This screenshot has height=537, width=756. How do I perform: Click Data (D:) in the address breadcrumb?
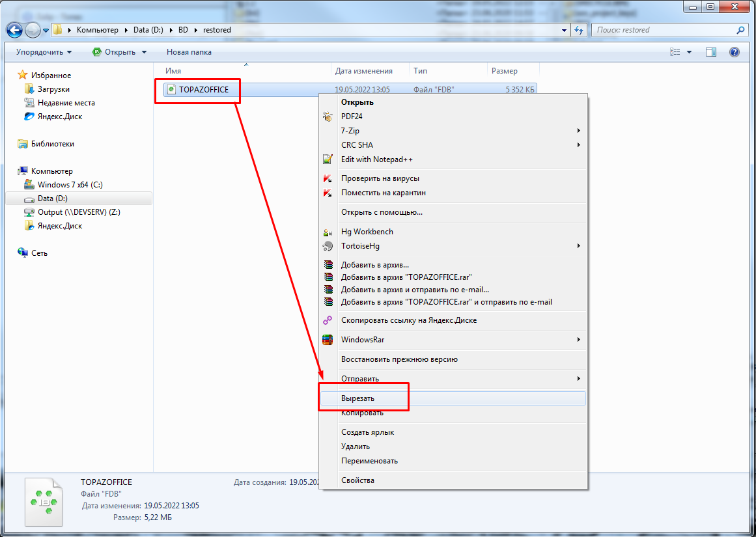coord(148,30)
